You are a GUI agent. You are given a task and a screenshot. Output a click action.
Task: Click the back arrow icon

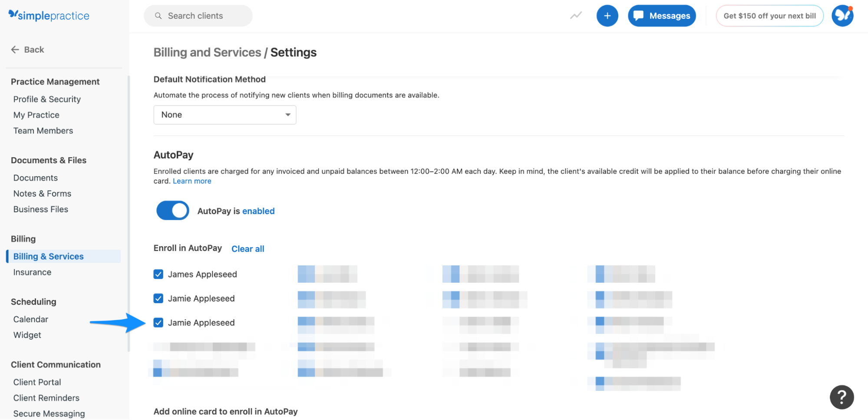15,49
